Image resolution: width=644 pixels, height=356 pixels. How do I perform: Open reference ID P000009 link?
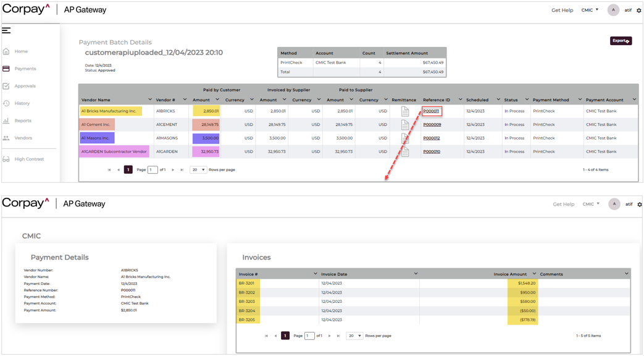coord(432,125)
